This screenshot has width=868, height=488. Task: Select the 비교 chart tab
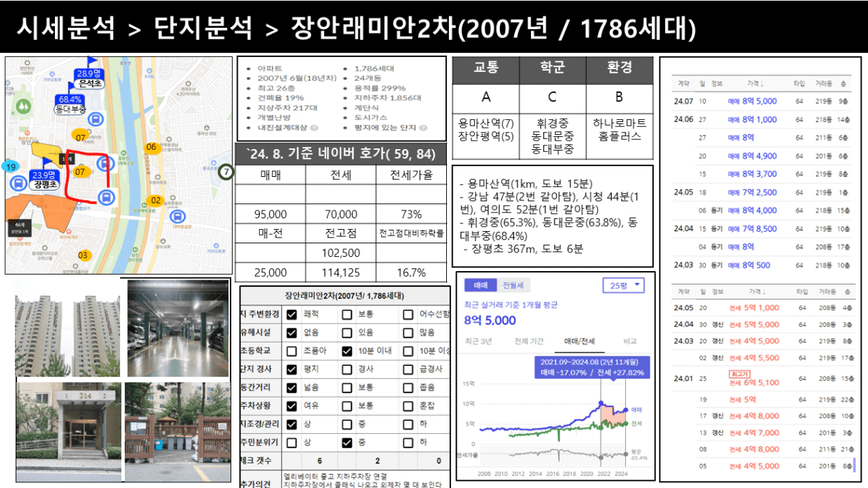pyautogui.click(x=630, y=341)
